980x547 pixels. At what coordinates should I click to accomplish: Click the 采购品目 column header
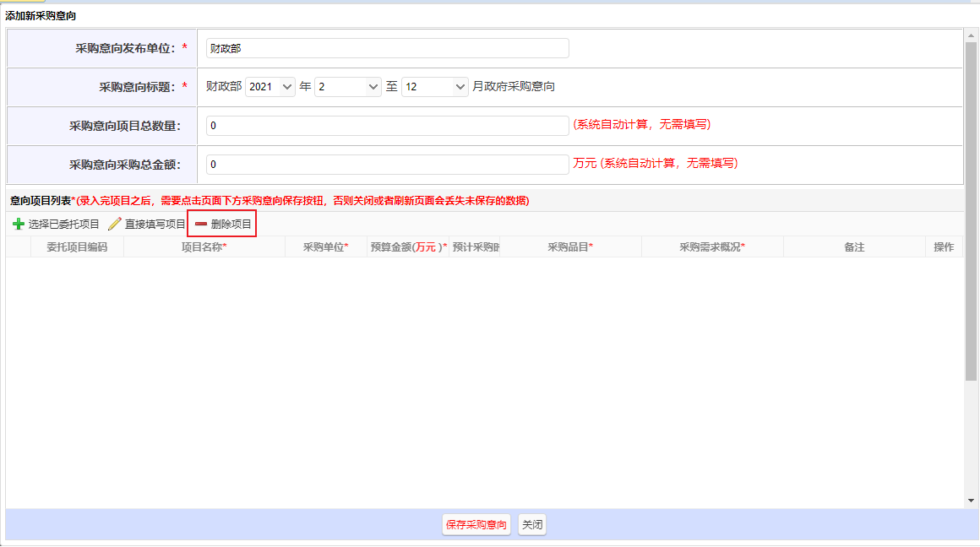(570, 247)
